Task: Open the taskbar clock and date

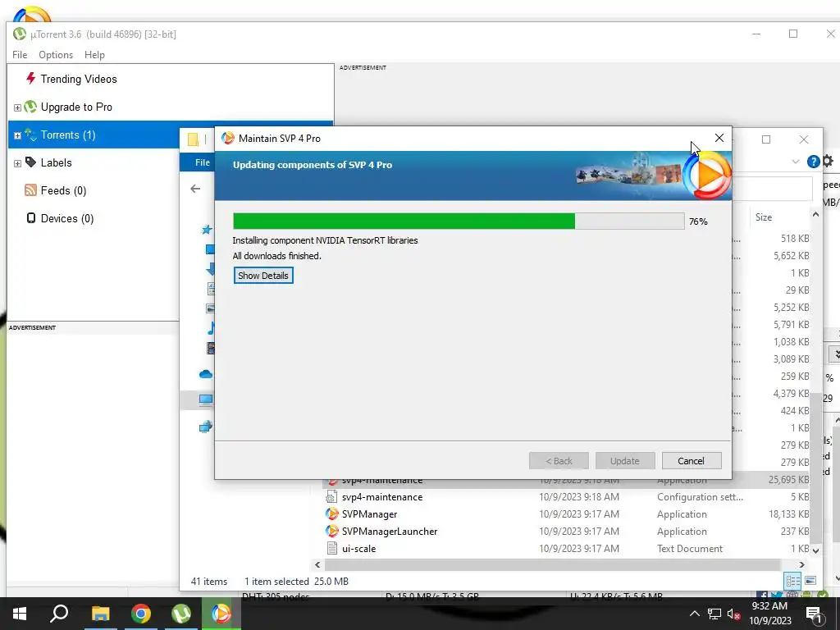Action: tap(769, 614)
